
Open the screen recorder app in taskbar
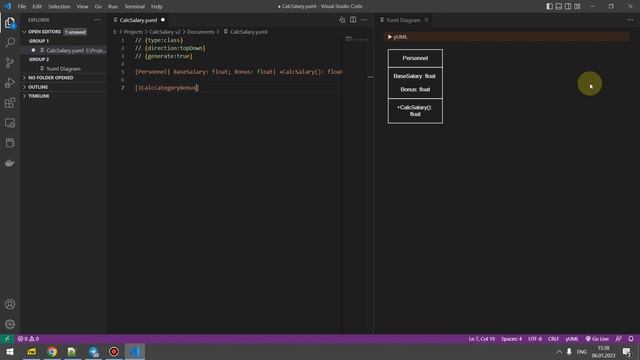pyautogui.click(x=114, y=352)
